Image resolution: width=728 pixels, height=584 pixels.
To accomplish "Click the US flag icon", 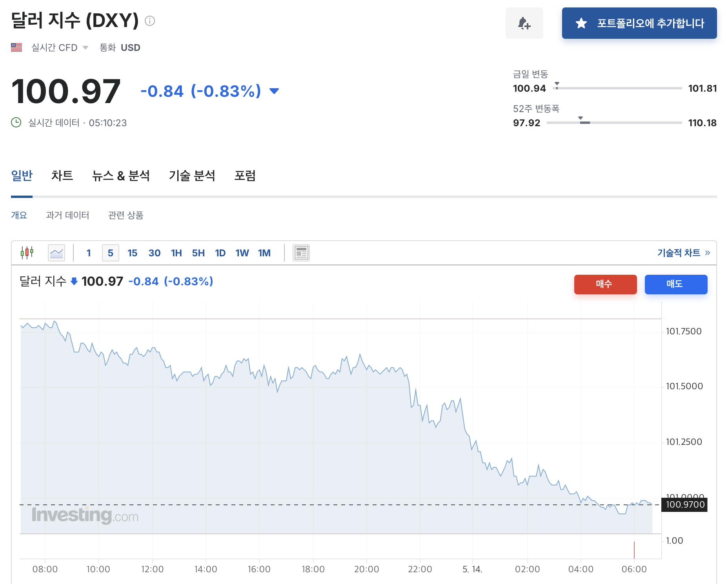I will point(16,47).
